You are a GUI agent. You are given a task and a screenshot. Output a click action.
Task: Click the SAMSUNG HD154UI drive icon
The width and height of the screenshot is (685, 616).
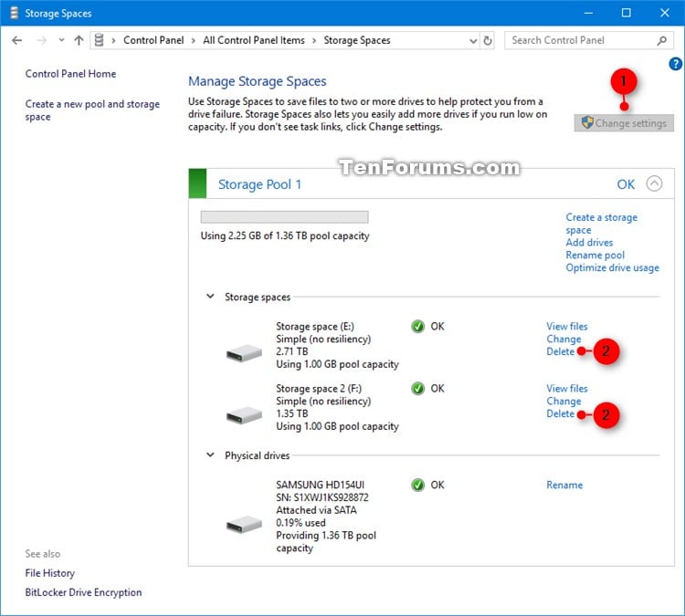click(244, 525)
